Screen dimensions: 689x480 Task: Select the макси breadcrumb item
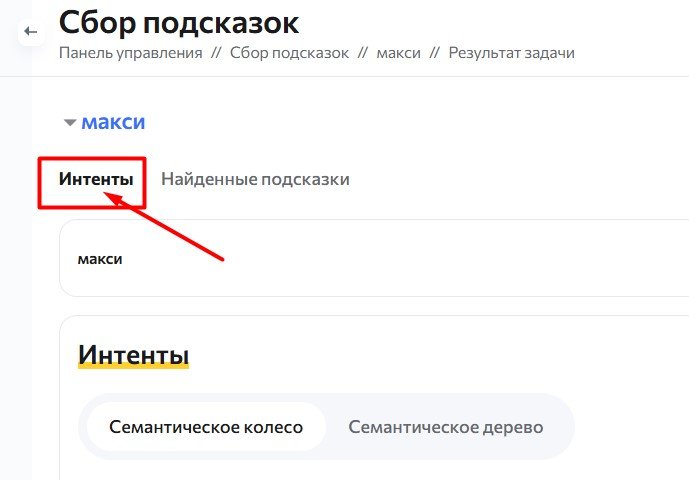click(x=399, y=53)
